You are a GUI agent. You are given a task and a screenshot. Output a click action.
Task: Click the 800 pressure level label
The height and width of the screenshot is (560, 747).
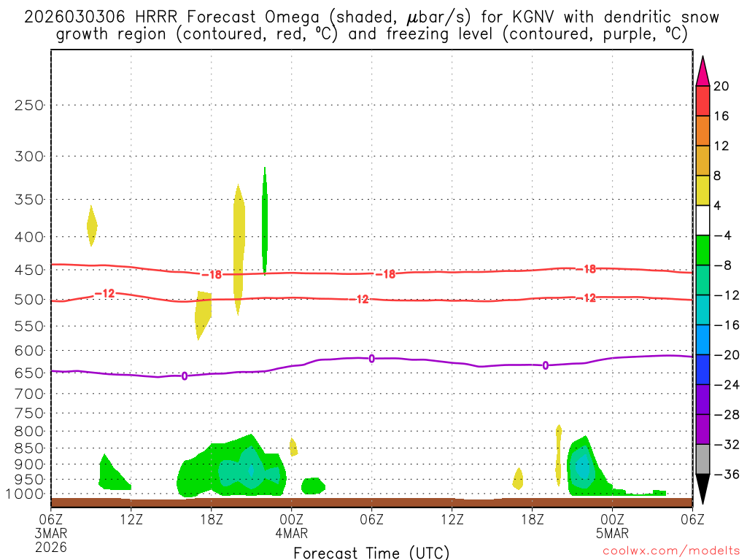click(x=29, y=432)
